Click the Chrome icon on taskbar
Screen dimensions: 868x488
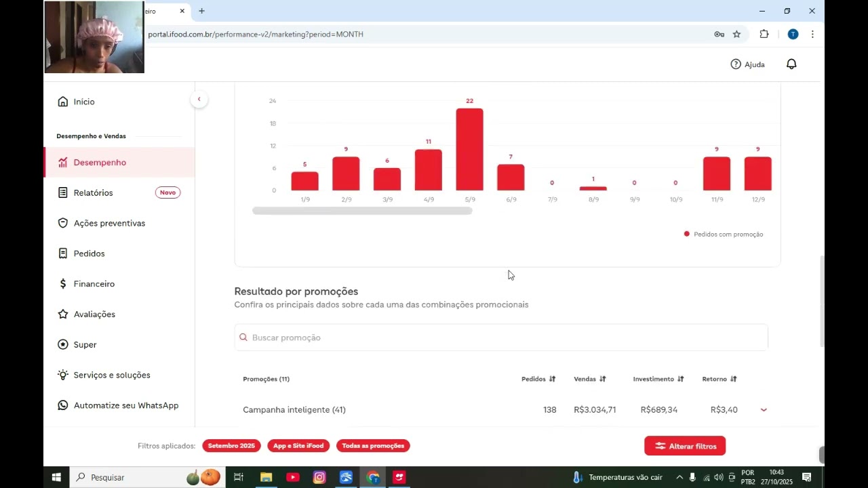click(373, 477)
